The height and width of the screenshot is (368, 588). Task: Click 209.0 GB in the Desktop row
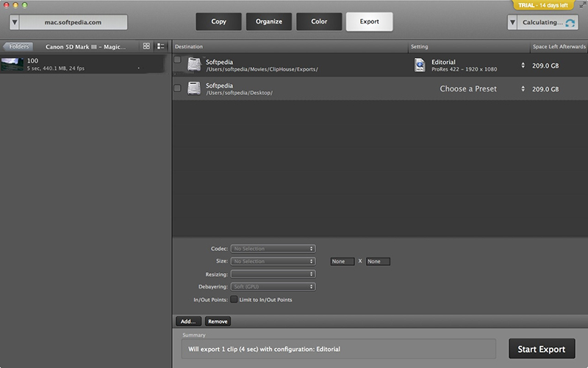tap(545, 89)
